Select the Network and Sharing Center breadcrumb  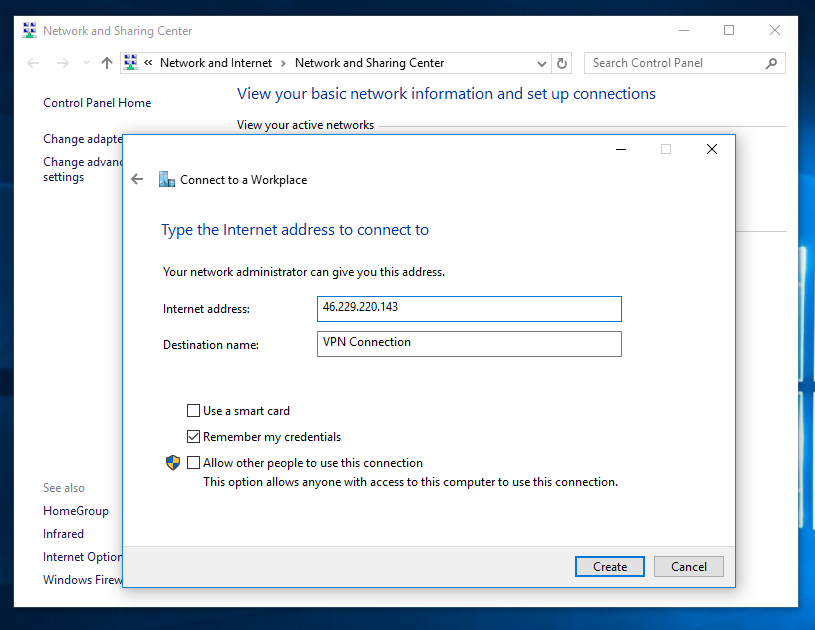click(370, 63)
